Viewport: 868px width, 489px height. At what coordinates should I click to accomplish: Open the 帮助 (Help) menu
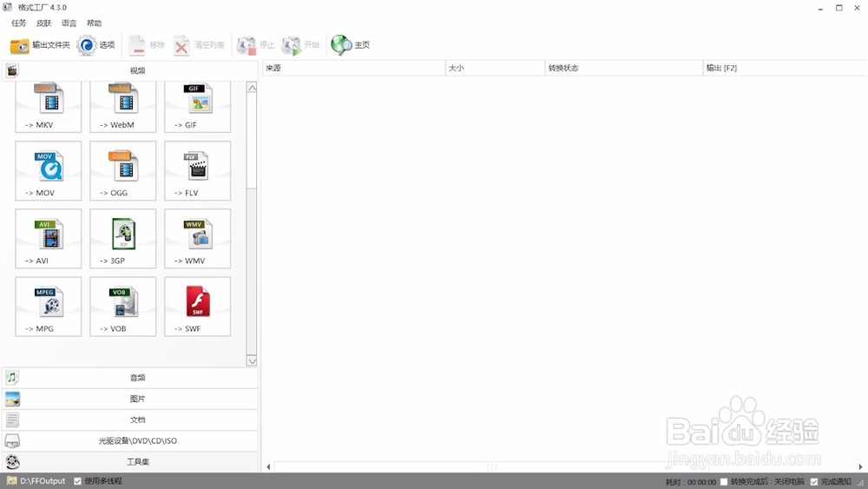point(94,23)
